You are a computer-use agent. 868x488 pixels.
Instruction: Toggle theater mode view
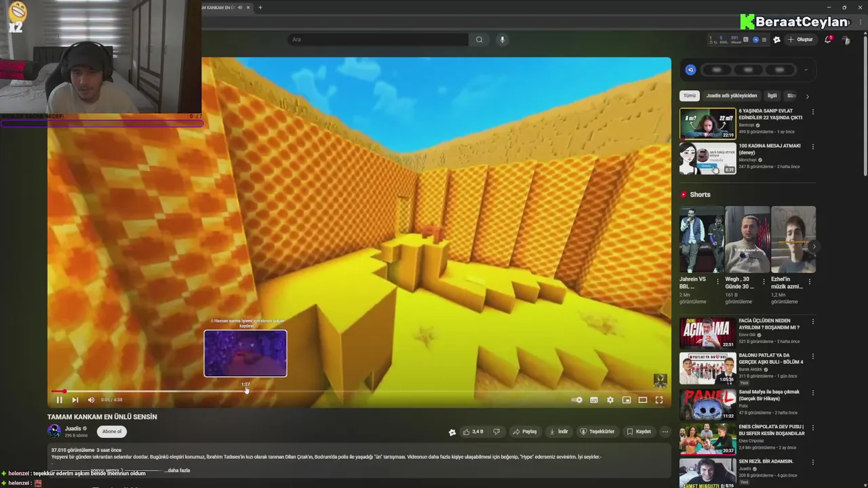pos(643,400)
